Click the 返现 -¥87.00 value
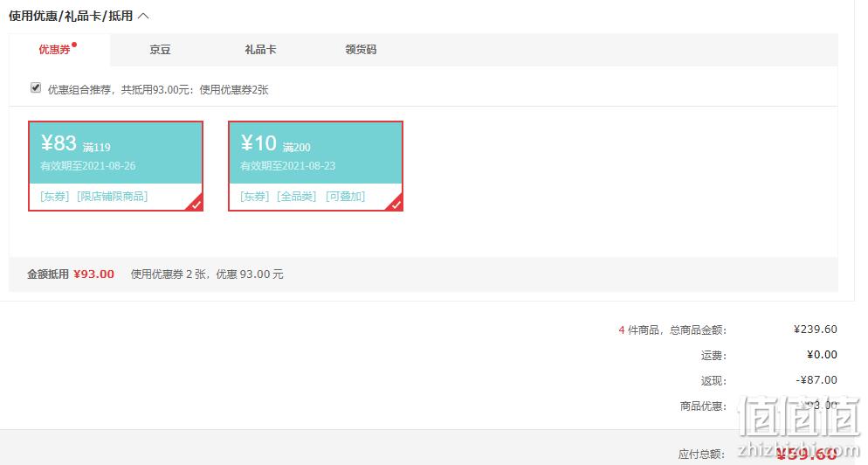 pyautogui.click(x=816, y=380)
